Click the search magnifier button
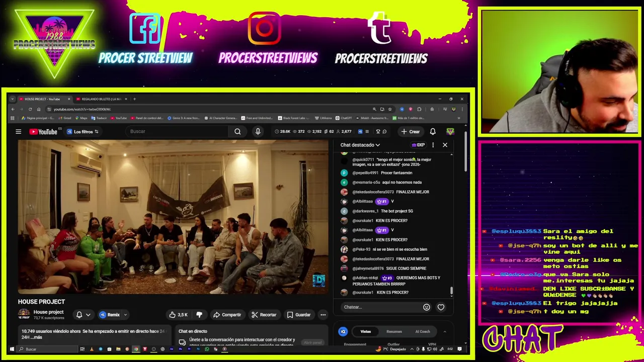Screen dimensions: 644x362 coord(237,132)
